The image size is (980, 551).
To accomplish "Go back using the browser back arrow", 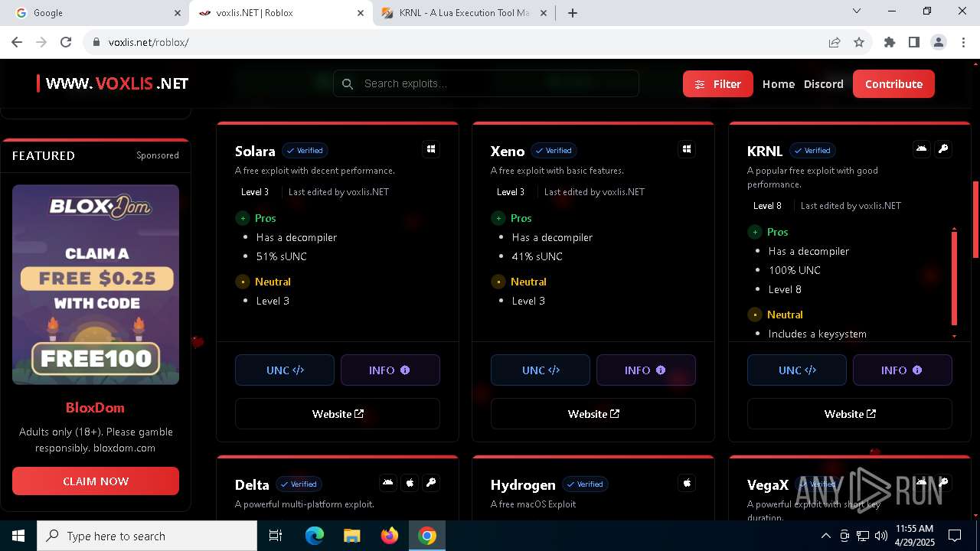I will tap(17, 42).
